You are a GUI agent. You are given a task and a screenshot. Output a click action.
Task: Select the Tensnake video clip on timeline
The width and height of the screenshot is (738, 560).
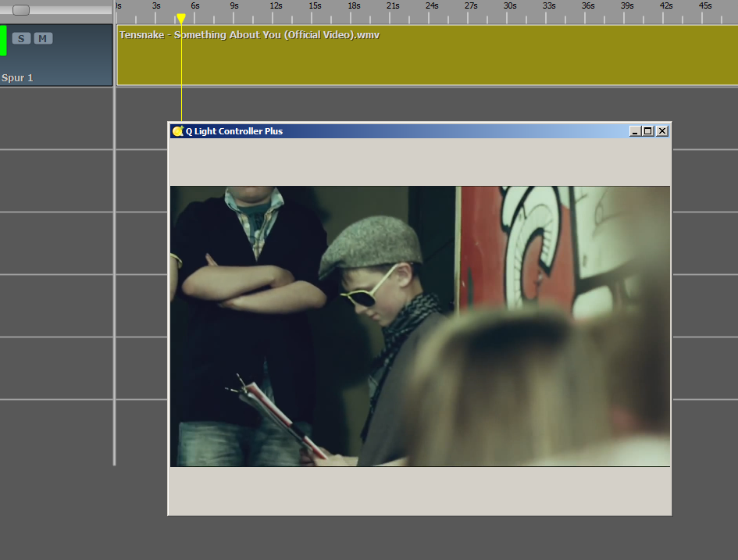coord(427,55)
